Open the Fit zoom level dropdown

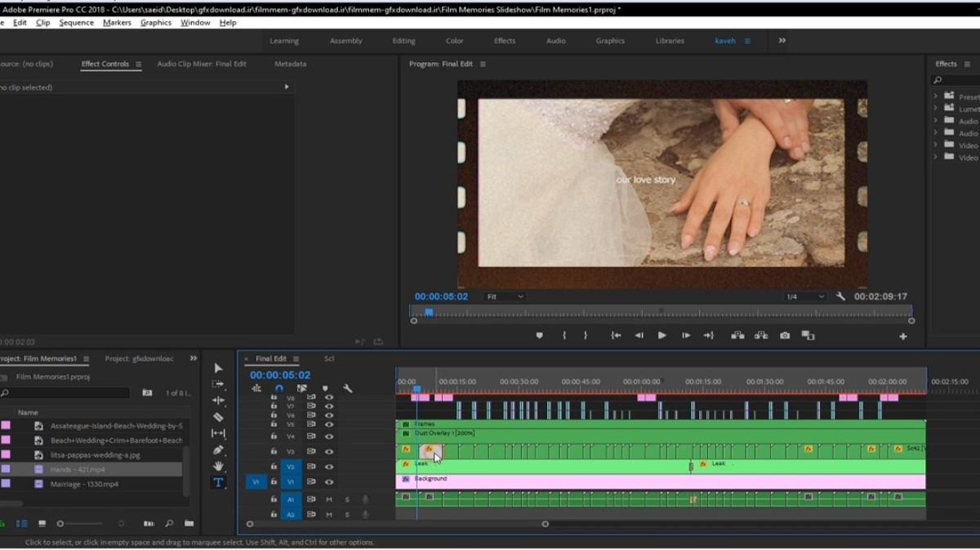click(x=505, y=296)
